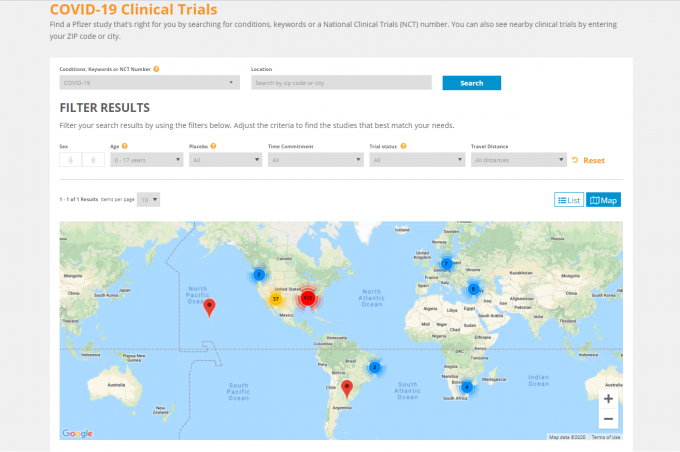Click the red pin in the North Pacific Ocean

[209, 308]
